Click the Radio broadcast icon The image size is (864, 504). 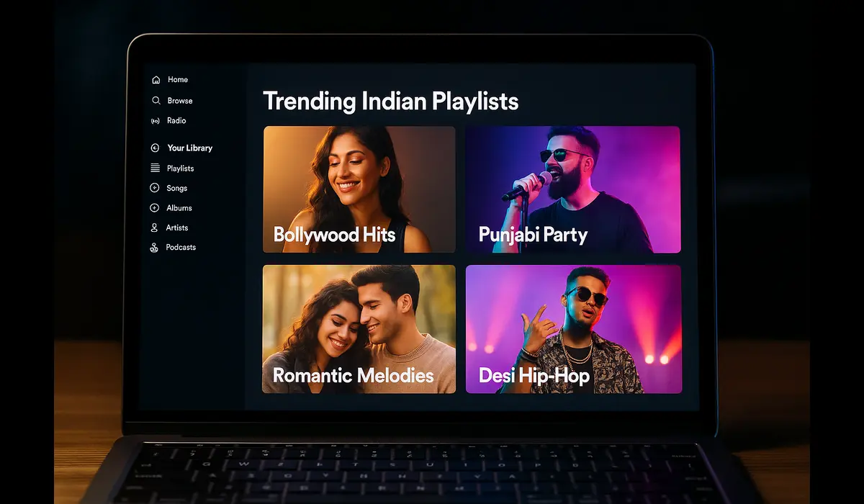click(156, 120)
